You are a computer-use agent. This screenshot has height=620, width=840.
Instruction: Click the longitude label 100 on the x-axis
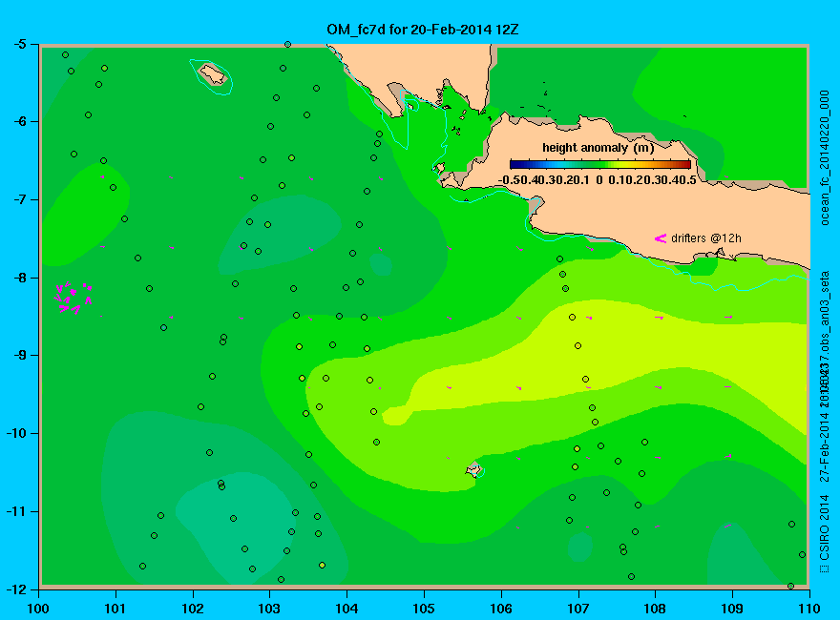[38, 609]
